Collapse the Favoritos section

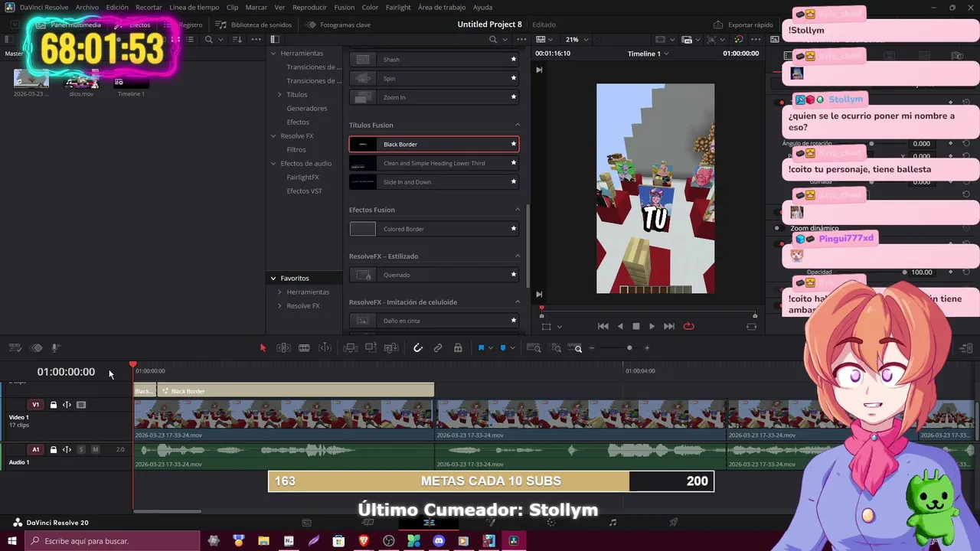273,279
